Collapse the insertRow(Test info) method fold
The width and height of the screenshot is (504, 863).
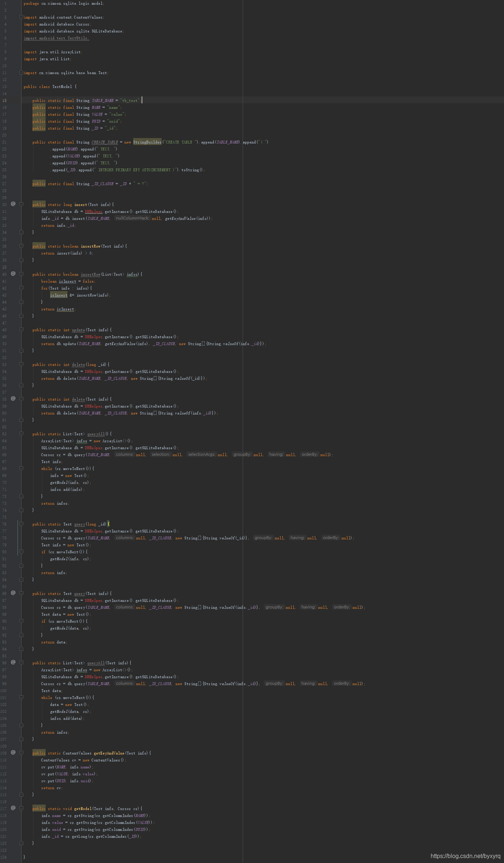tap(21, 246)
